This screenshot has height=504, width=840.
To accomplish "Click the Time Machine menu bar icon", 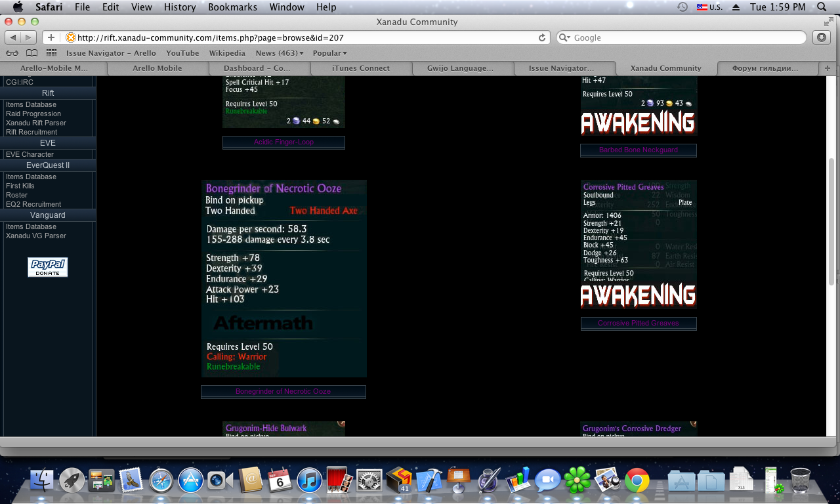I will pyautogui.click(x=682, y=7).
